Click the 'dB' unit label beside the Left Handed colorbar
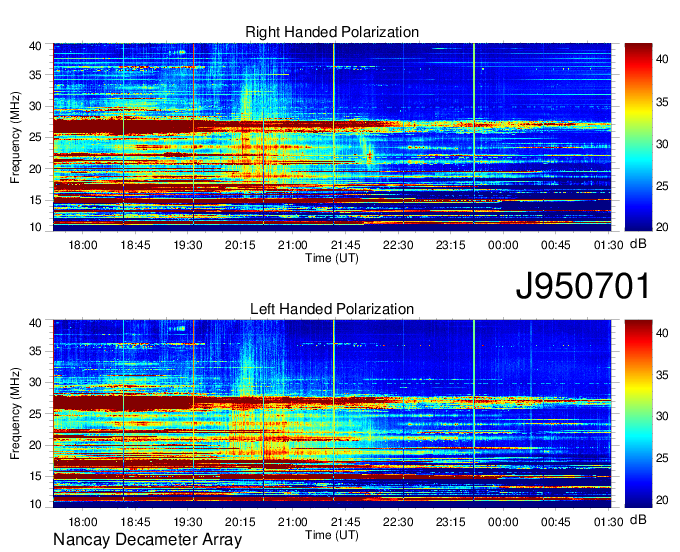This screenshot has height=552, width=680. [x=638, y=520]
